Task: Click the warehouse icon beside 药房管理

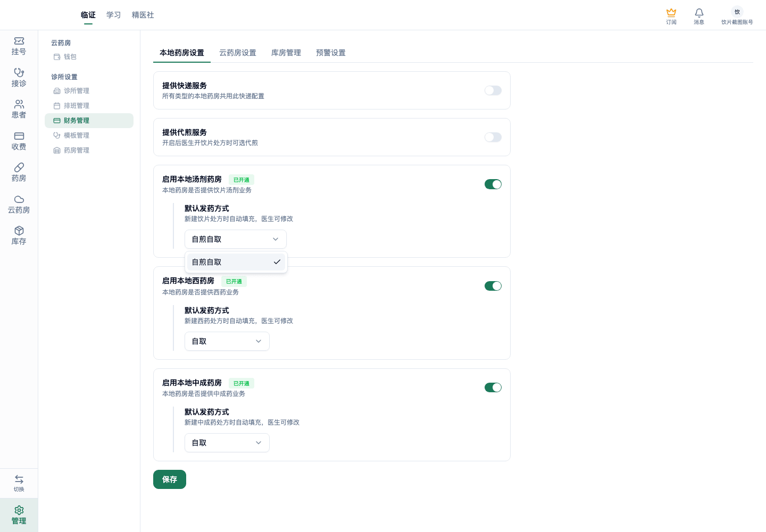Action: pos(57,150)
